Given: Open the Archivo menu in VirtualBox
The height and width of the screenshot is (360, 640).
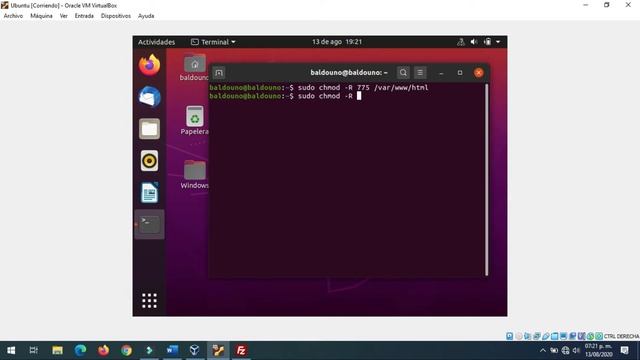Looking at the screenshot, I should [x=13, y=16].
